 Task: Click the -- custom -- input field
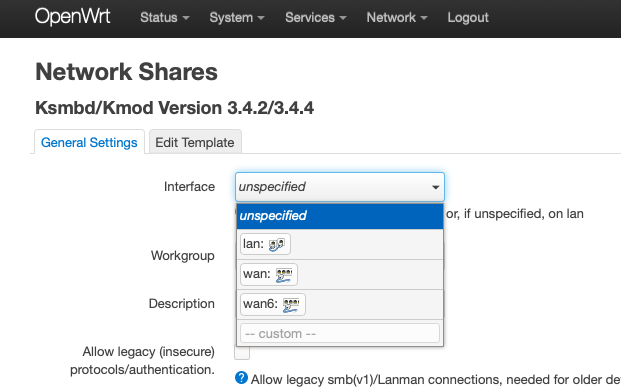(x=340, y=333)
